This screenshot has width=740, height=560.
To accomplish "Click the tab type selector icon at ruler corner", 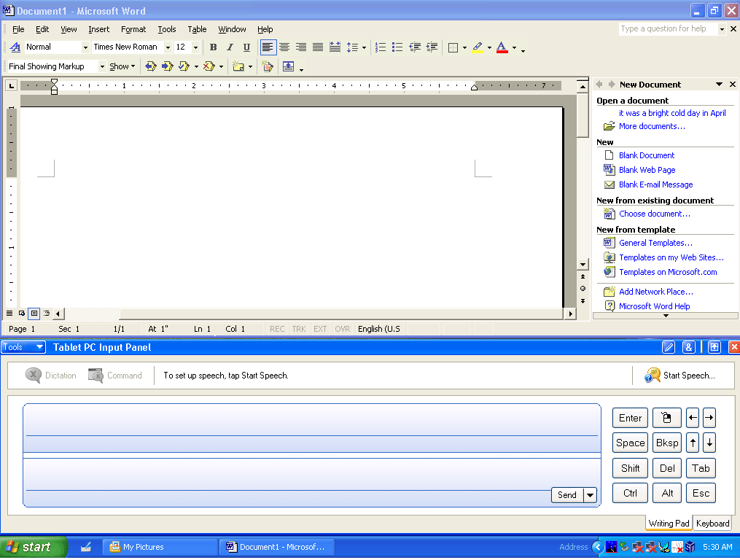I will (11, 86).
